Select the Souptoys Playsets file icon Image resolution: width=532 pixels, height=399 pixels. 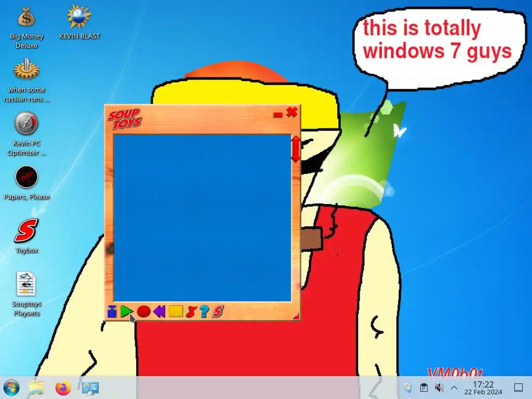(x=26, y=294)
